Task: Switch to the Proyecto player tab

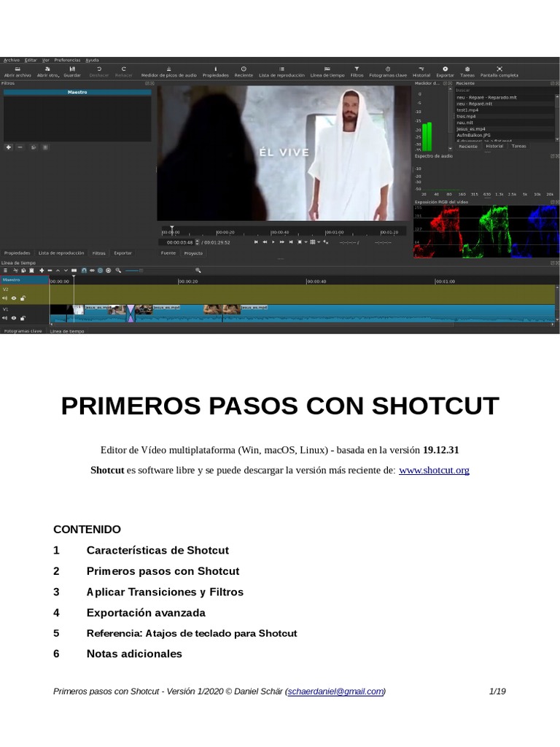Action: [193, 253]
